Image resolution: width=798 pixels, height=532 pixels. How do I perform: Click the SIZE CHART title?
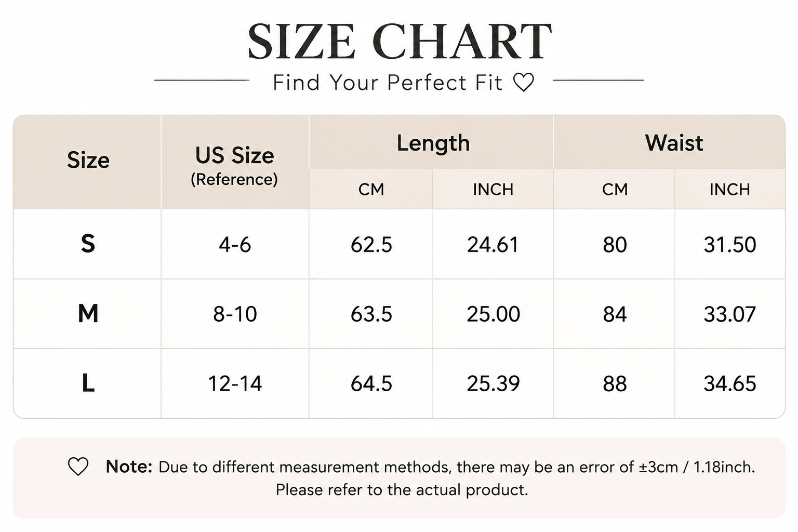pyautogui.click(x=399, y=42)
